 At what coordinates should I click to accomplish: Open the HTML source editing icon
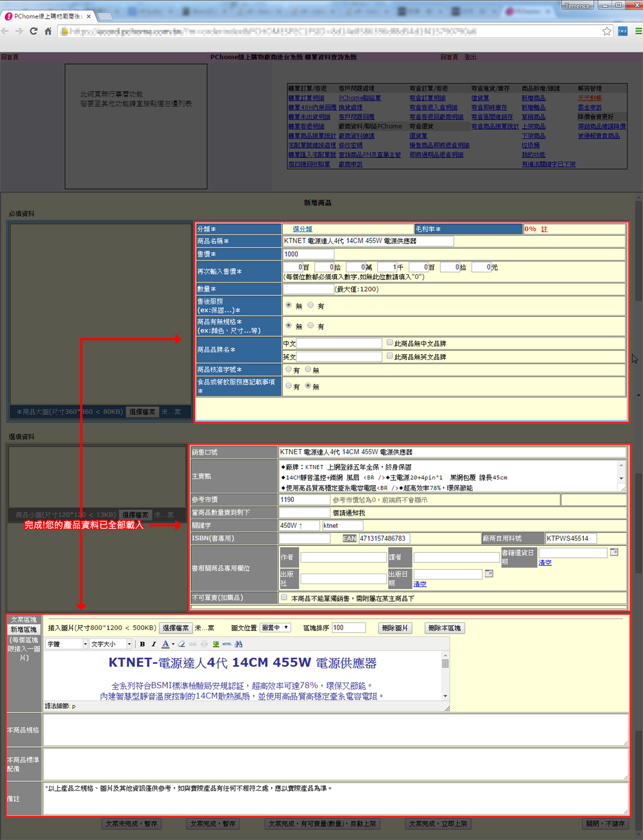tap(227, 644)
